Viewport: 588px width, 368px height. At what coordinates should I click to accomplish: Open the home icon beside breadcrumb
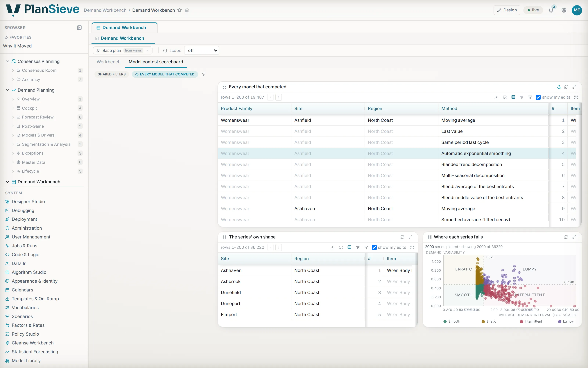pos(187,10)
